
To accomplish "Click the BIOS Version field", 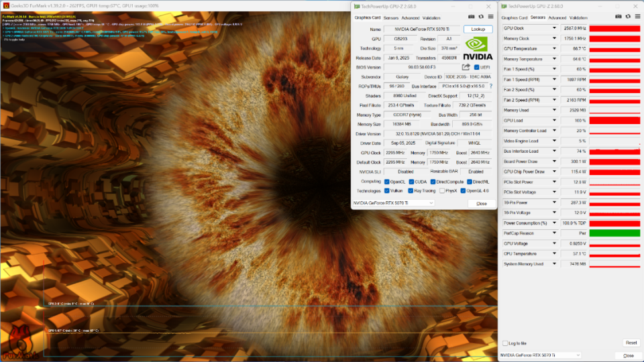I will point(422,67).
